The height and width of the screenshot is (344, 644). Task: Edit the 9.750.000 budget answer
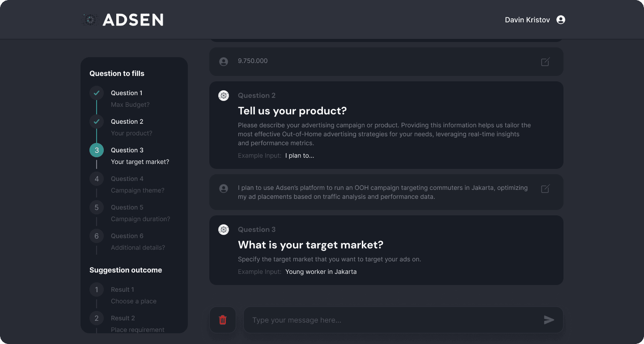click(545, 62)
